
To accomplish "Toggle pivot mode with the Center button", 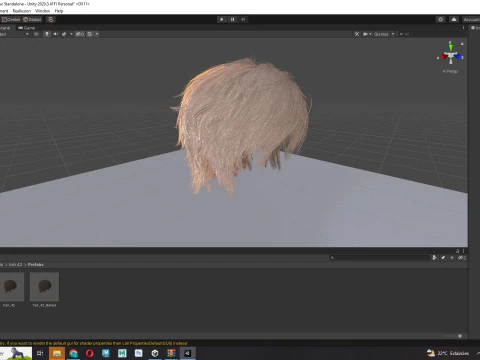I will 11,19.
